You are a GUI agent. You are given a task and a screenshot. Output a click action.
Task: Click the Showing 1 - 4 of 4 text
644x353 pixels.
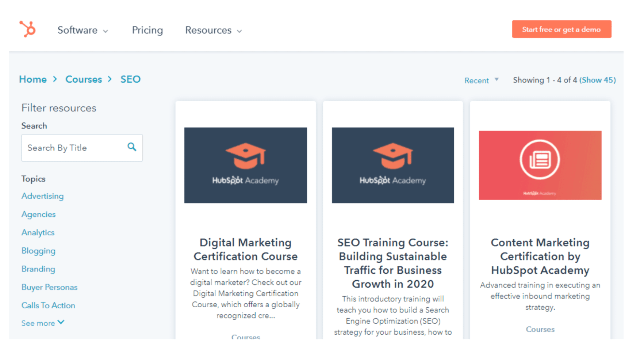point(545,80)
